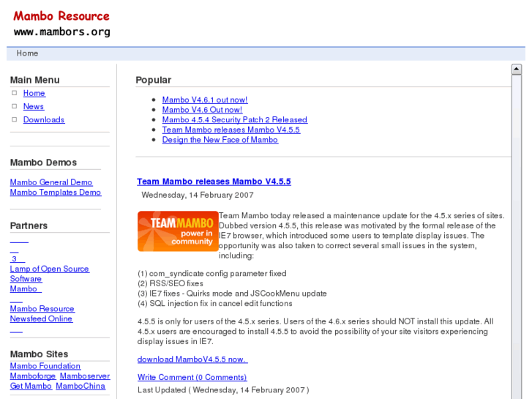Open Mambo General Demo link

pyautogui.click(x=51, y=182)
